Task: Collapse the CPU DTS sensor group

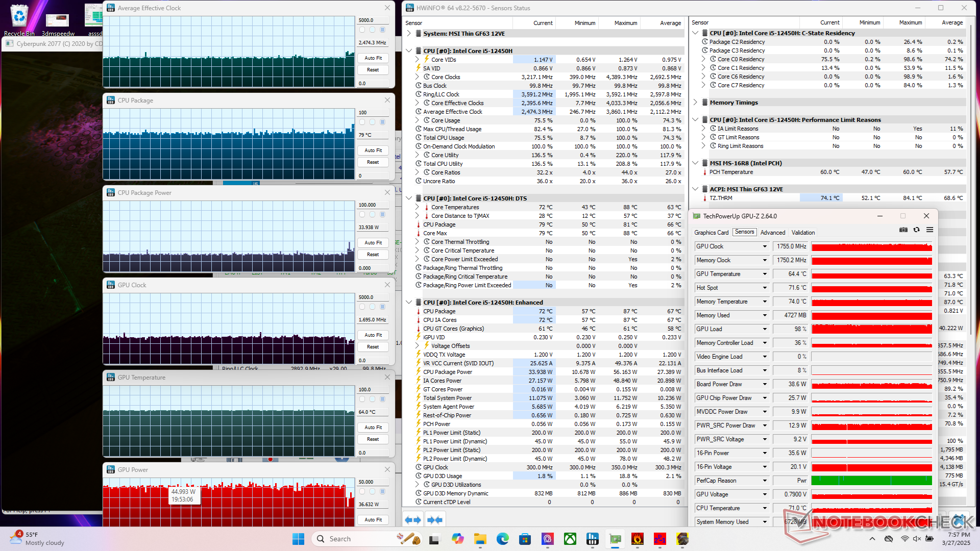Action: (409, 198)
